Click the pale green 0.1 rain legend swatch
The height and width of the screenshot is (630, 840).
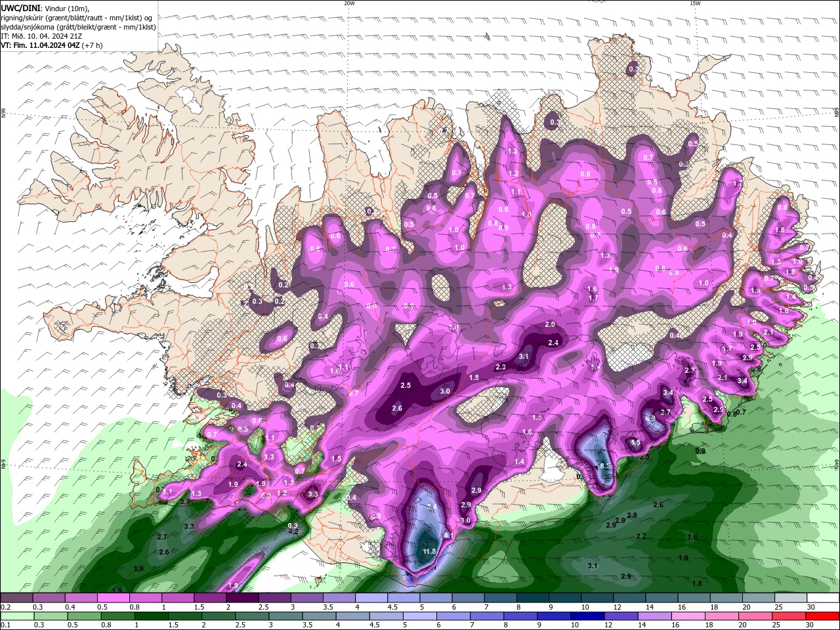point(17,616)
